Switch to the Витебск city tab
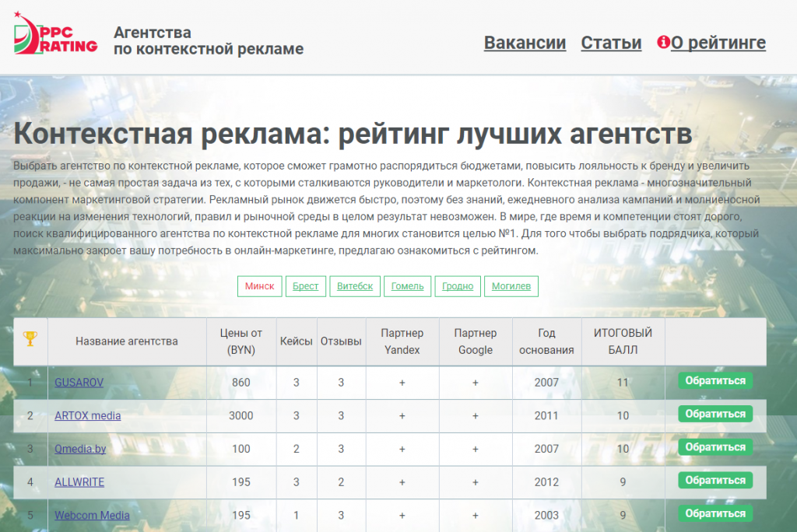This screenshot has height=532, width=797. [x=355, y=286]
